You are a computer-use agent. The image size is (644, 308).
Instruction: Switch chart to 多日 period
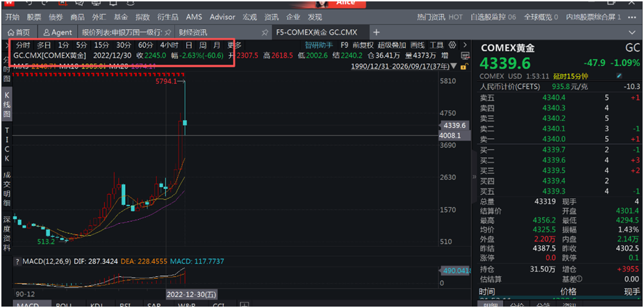[x=44, y=45]
